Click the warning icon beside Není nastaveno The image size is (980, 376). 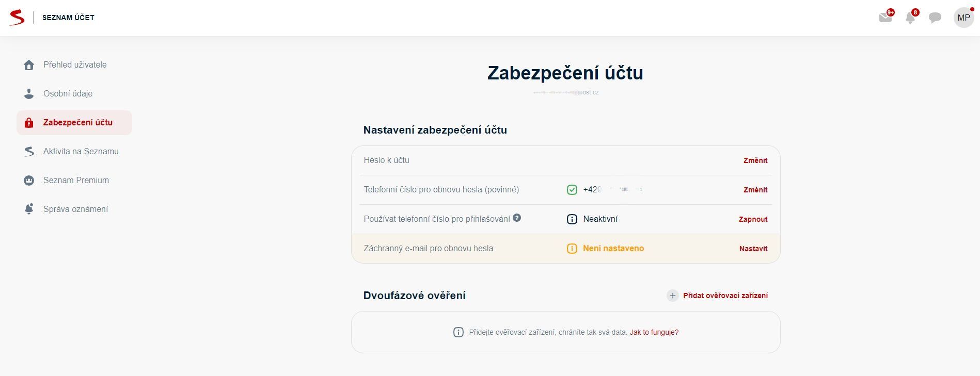(x=572, y=248)
